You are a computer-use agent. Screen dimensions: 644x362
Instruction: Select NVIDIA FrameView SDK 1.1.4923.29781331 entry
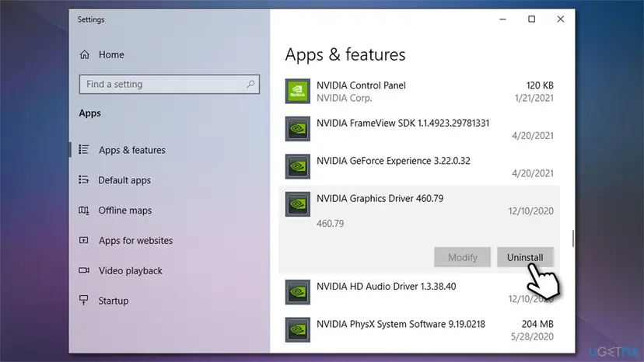click(403, 124)
